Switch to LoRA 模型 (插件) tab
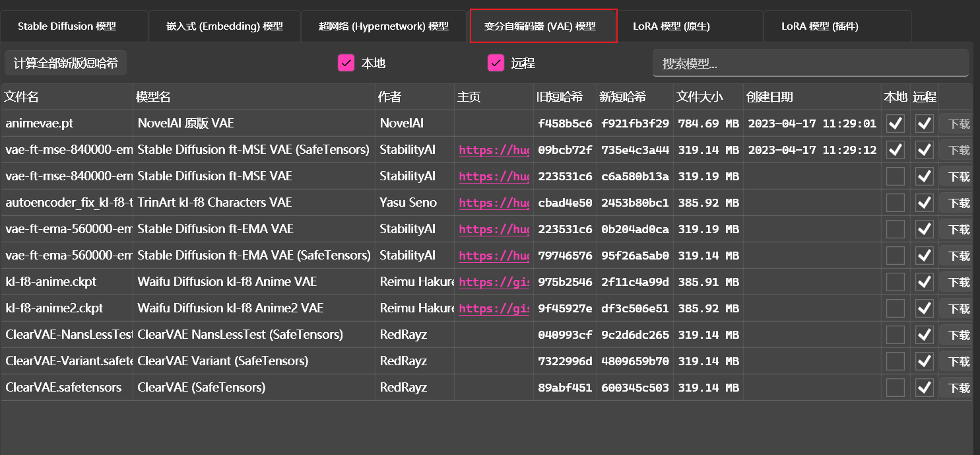Image resolution: width=980 pixels, height=455 pixels. pyautogui.click(x=820, y=26)
